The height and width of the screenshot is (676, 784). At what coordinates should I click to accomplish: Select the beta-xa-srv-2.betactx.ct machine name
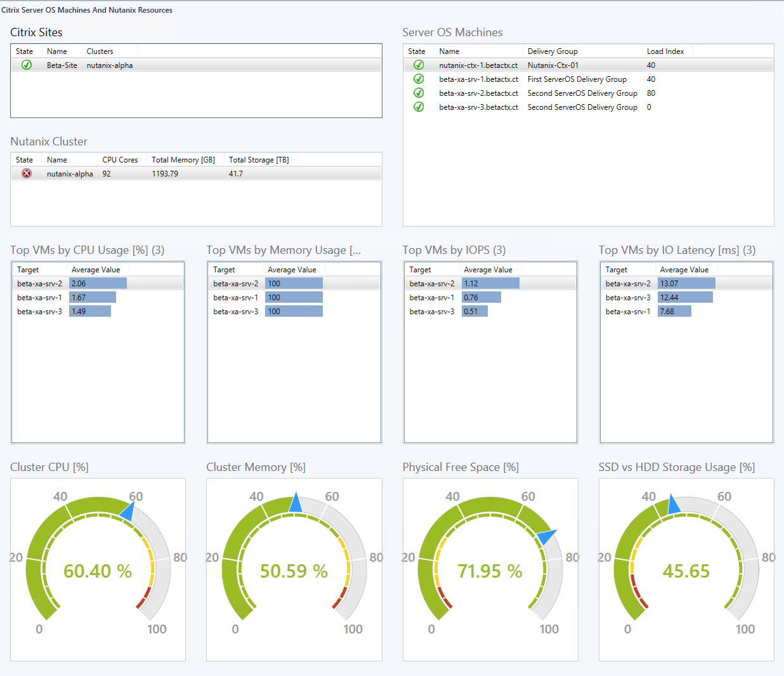coord(478,93)
